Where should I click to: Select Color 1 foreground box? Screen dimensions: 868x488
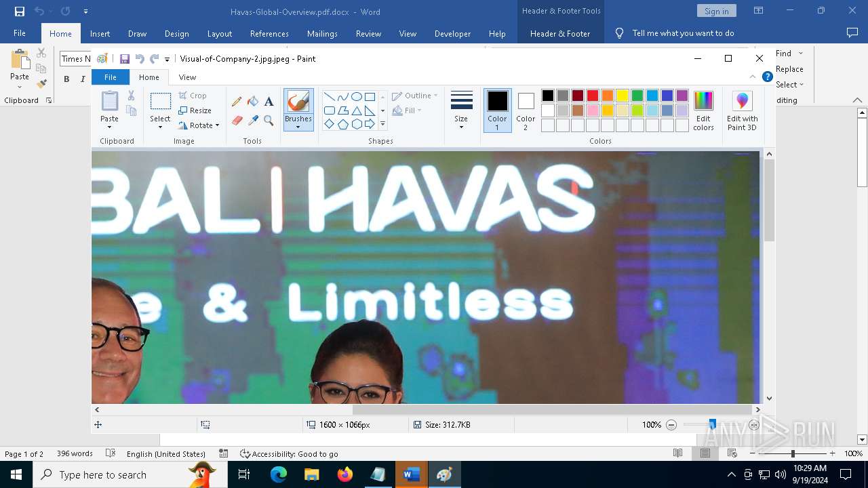[x=497, y=110]
